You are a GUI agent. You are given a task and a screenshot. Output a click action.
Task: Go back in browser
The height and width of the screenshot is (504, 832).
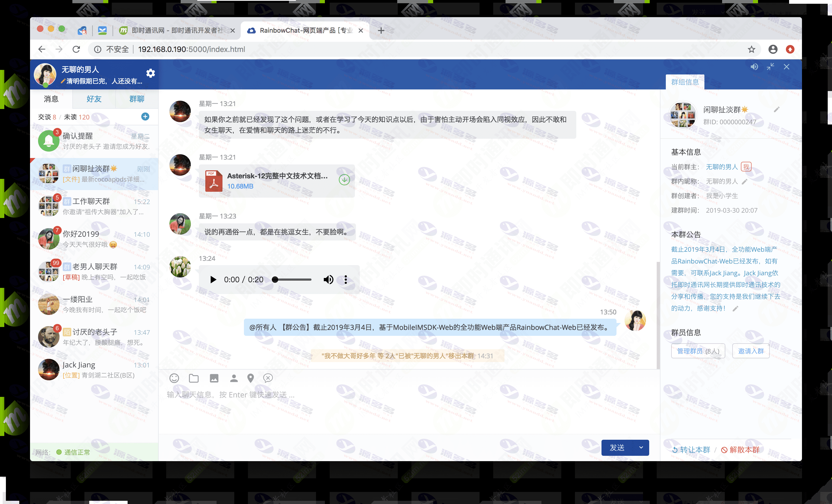point(42,49)
